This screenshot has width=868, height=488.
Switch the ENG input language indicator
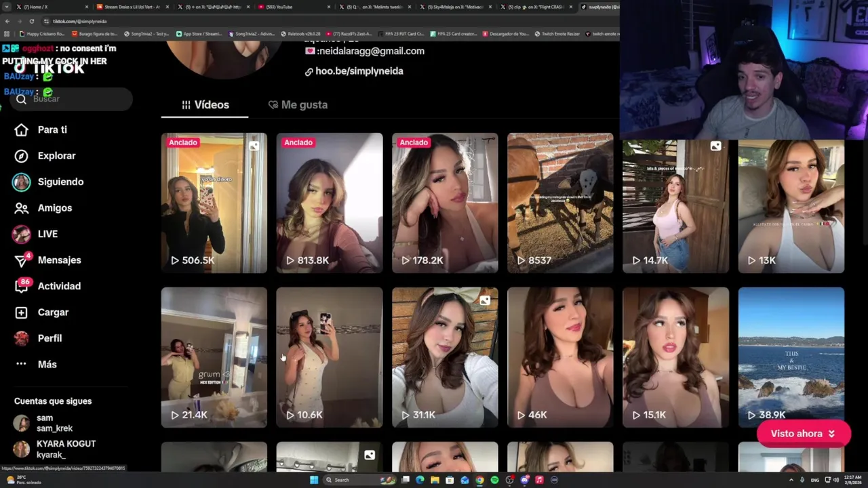pyautogui.click(x=815, y=480)
